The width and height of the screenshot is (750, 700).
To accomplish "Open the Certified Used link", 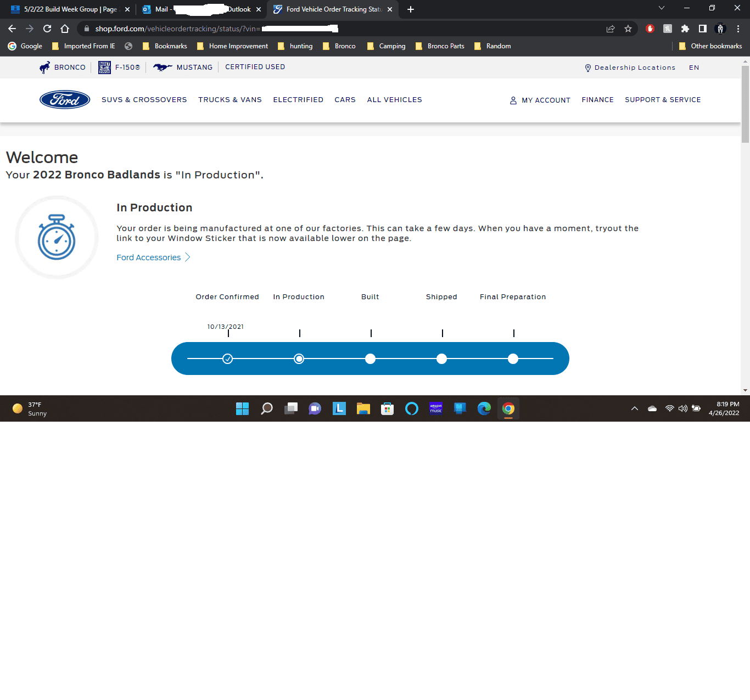I will (x=255, y=67).
